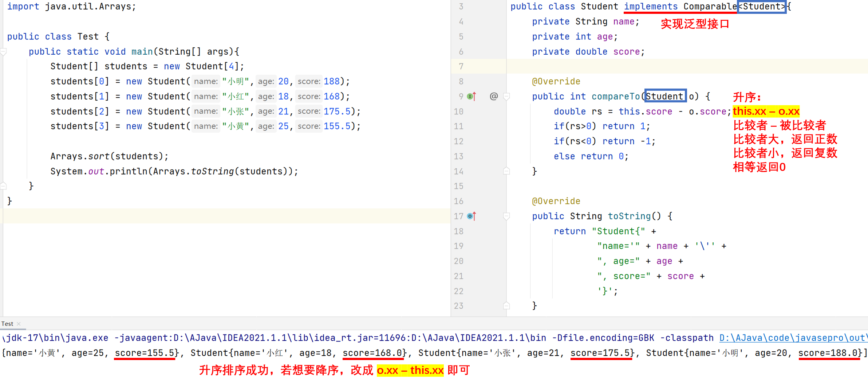Click the "Student{" string literal on line 18
Viewport: 868px width, 379px height.
pos(618,231)
